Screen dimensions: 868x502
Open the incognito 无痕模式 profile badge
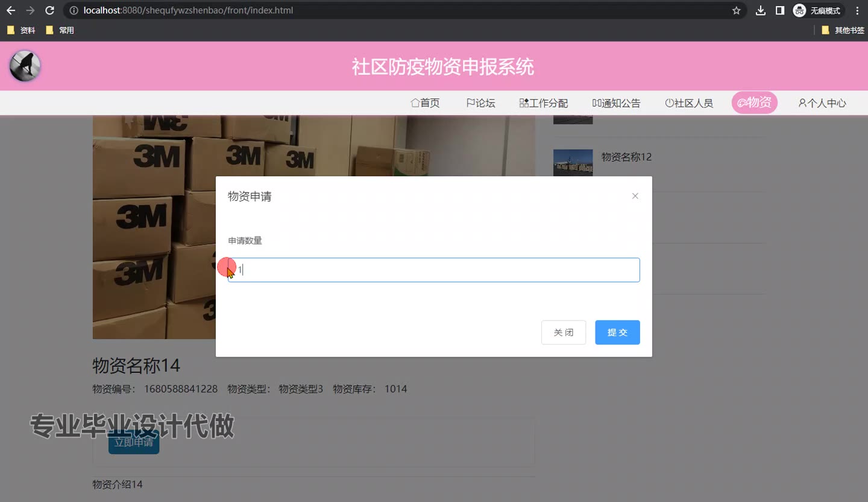pos(818,10)
